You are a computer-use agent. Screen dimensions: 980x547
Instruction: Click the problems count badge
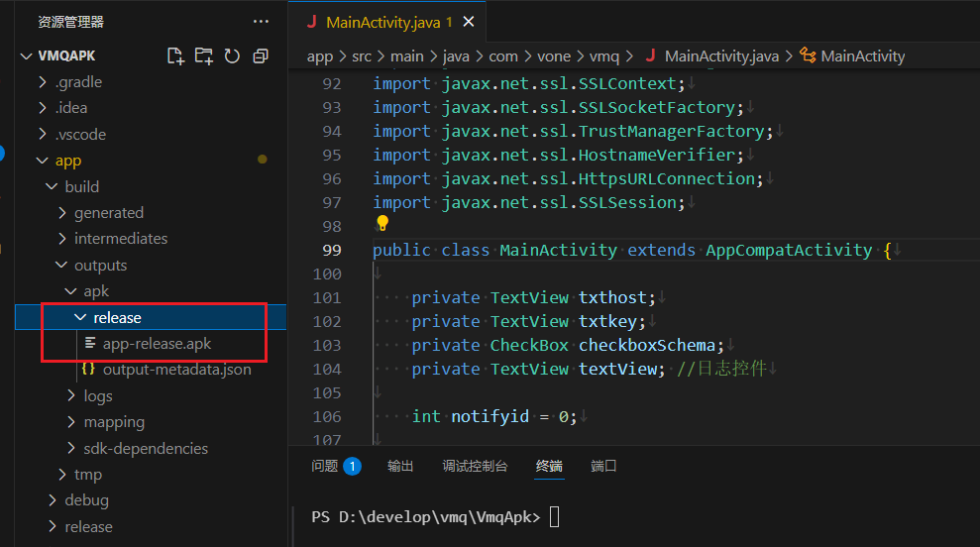click(352, 466)
